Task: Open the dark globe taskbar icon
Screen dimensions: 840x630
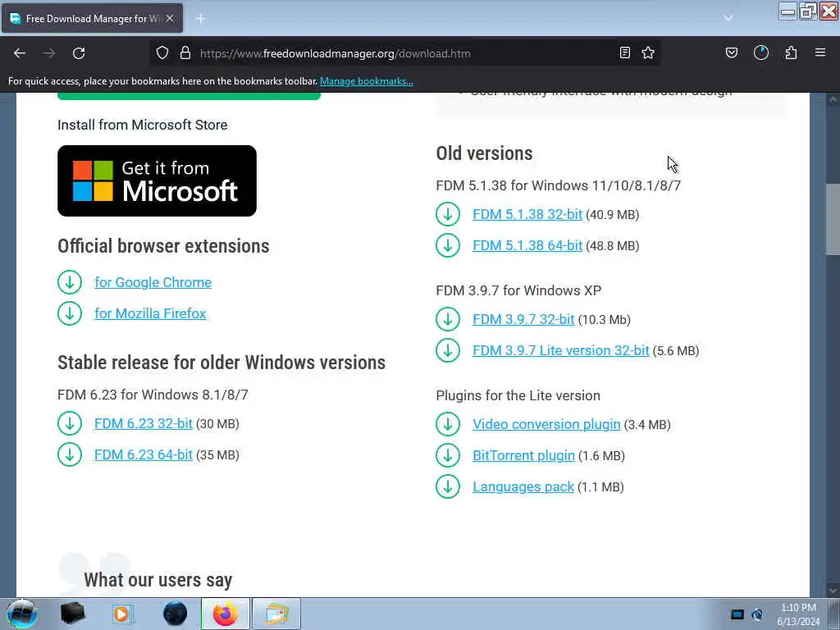Action: [x=176, y=614]
